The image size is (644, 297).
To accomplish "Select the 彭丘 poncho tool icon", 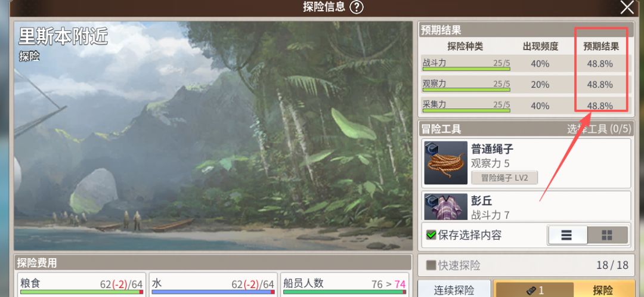I will point(445,206).
